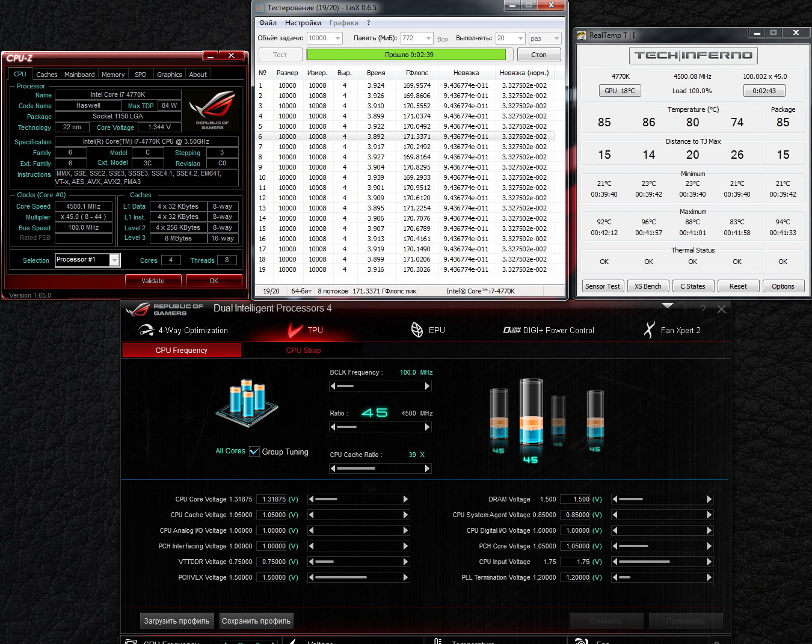Click the LinX application icon in its title bar
This screenshot has height=644, width=812.
click(x=260, y=8)
